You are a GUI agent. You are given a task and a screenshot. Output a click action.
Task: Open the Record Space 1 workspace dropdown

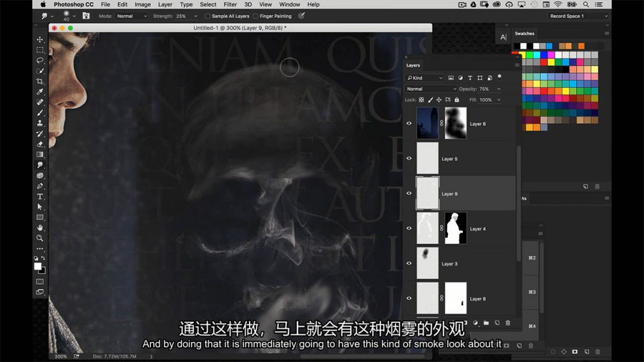point(579,16)
